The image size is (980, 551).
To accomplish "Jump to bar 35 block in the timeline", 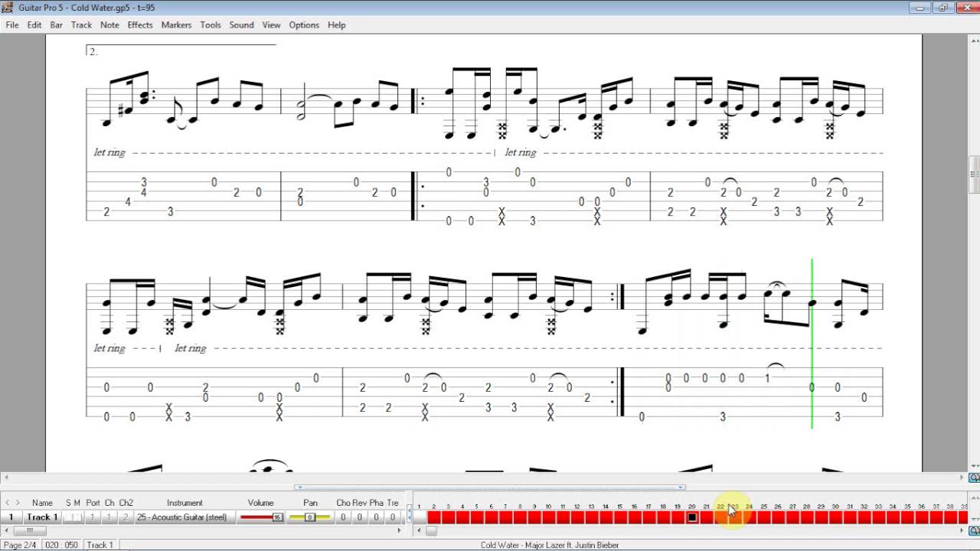I will pos(907,517).
